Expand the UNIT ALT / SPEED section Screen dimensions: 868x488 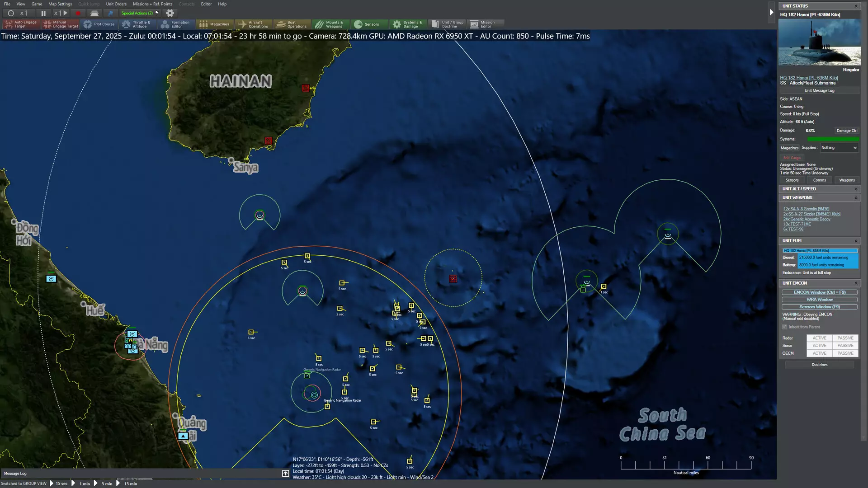tap(856, 189)
